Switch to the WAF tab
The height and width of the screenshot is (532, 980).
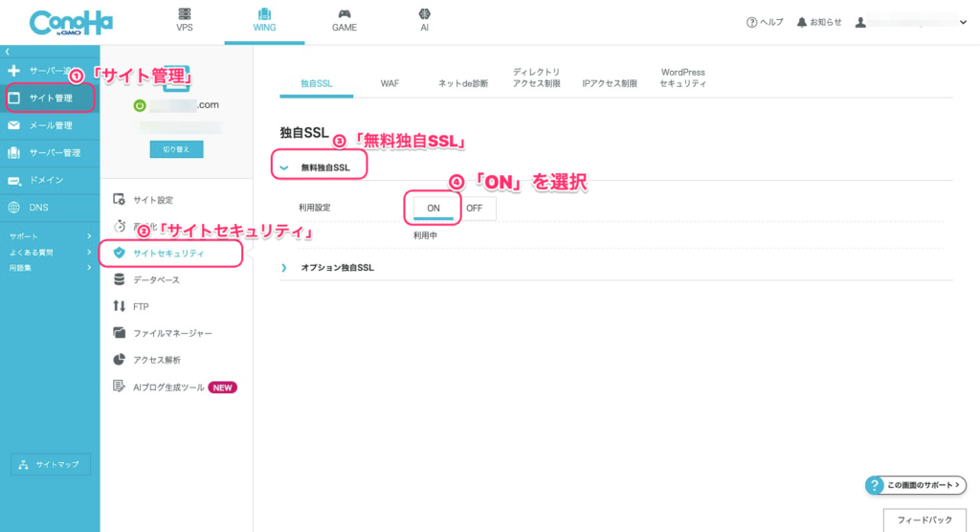tap(390, 83)
